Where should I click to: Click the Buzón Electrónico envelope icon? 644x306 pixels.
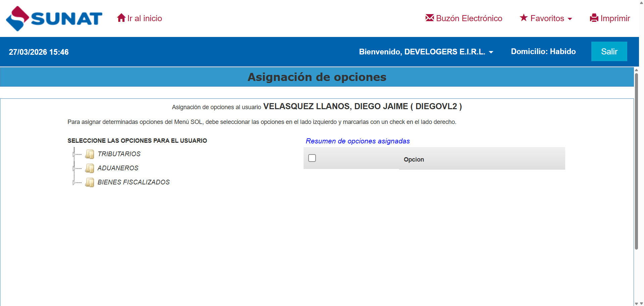point(429,18)
